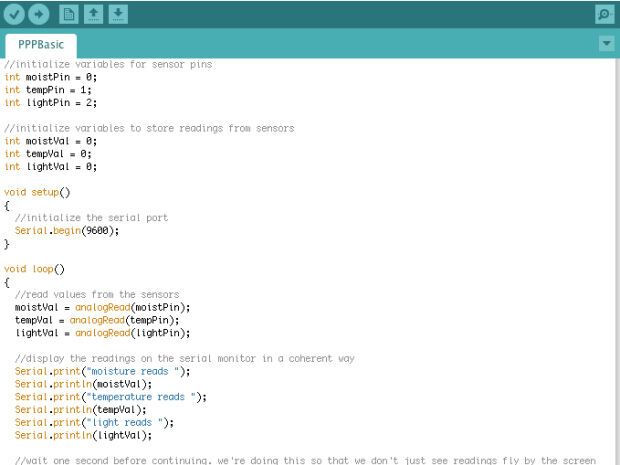The width and height of the screenshot is (620, 465).
Task: Click the 'Serial.println(moistVal);' line
Action: 83,384
